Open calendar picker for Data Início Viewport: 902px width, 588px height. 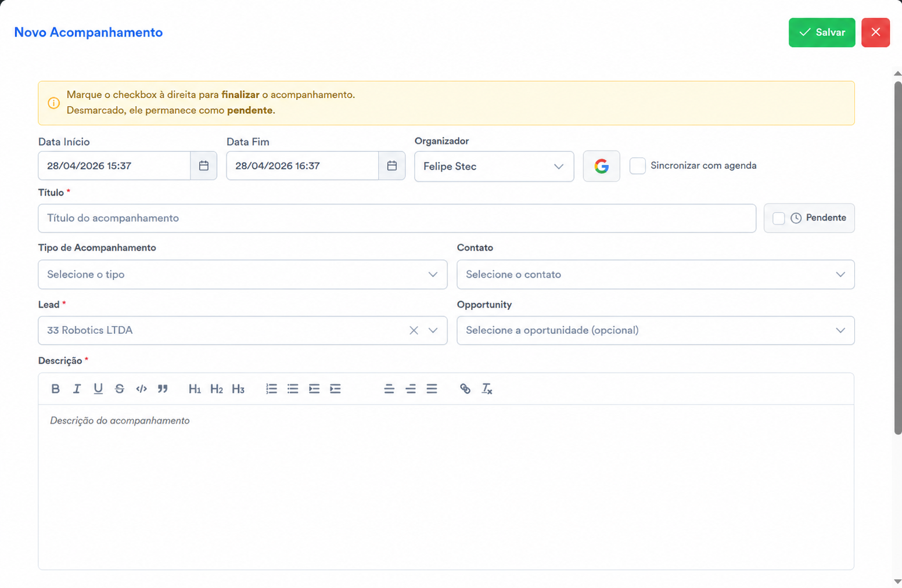(204, 166)
